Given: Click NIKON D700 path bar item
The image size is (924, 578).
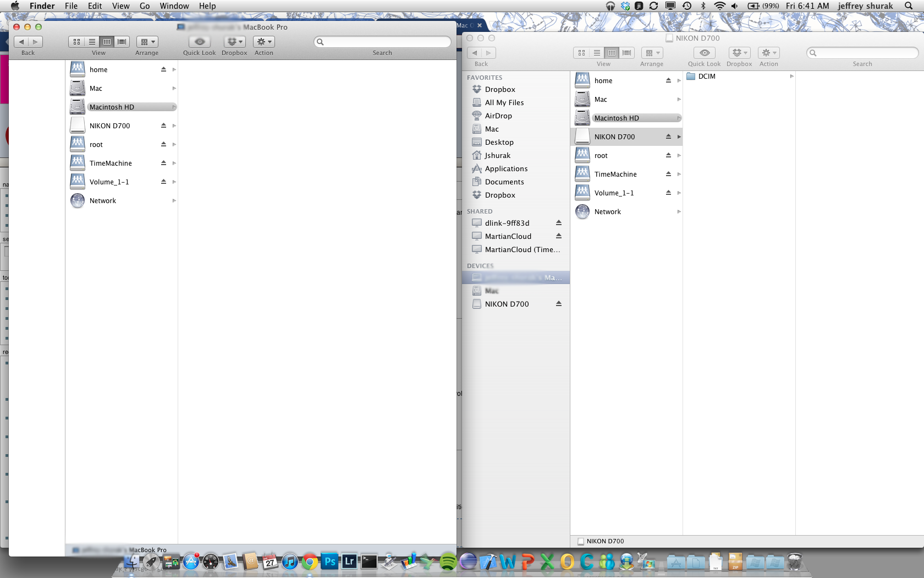Looking at the screenshot, I should pos(601,541).
